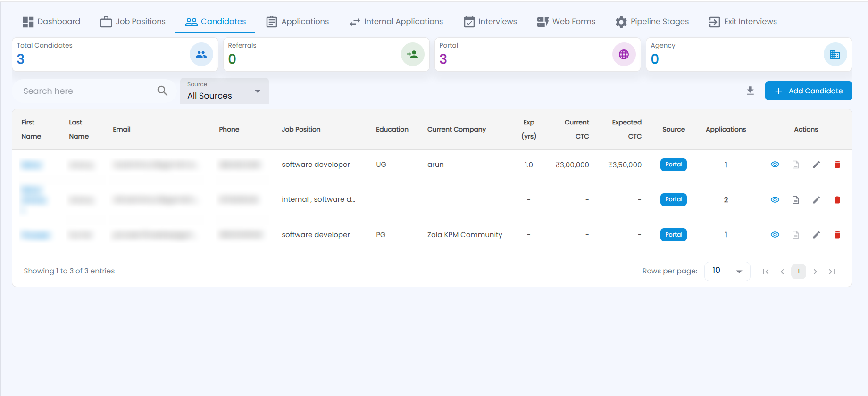Download the candidates list
868x396 pixels.
coord(750,91)
